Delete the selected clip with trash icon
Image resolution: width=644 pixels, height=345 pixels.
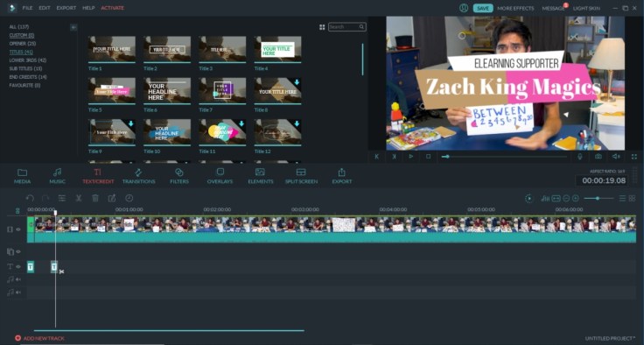(95, 198)
